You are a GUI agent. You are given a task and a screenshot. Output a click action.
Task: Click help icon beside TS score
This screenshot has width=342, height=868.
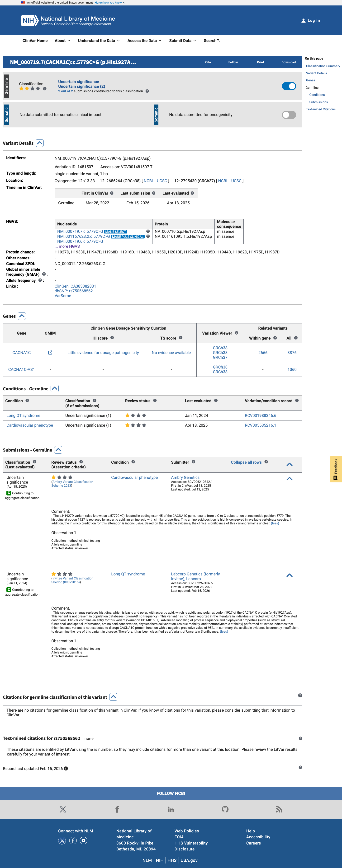click(180, 338)
